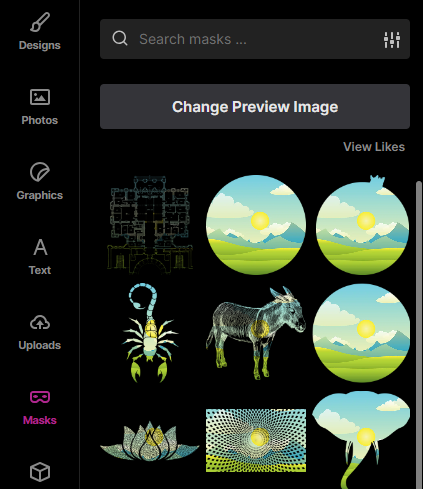This screenshot has height=489, width=423.
Task: Open the Uploads cloud icon
Action: tap(40, 322)
